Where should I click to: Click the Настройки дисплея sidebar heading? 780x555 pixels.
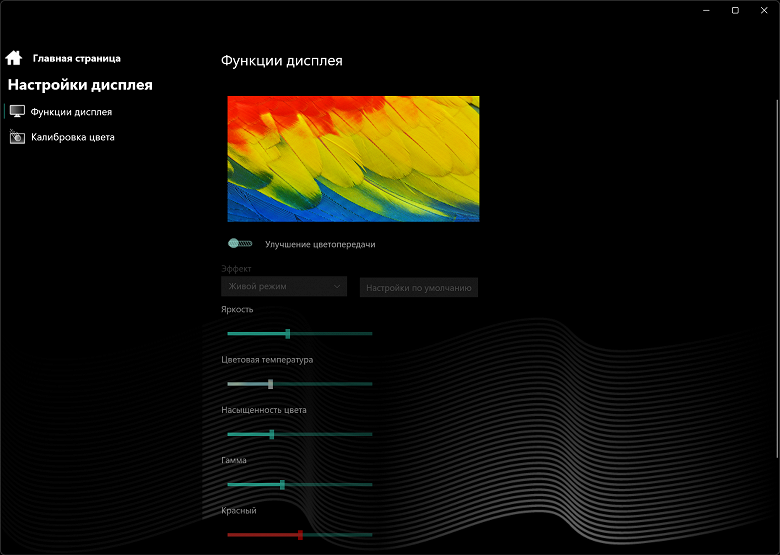pos(80,85)
